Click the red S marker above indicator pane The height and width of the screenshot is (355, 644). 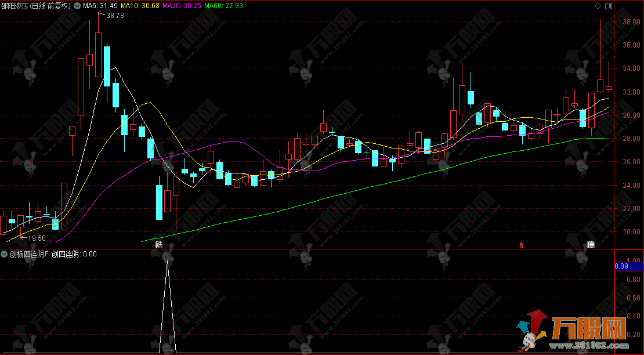(x=522, y=245)
